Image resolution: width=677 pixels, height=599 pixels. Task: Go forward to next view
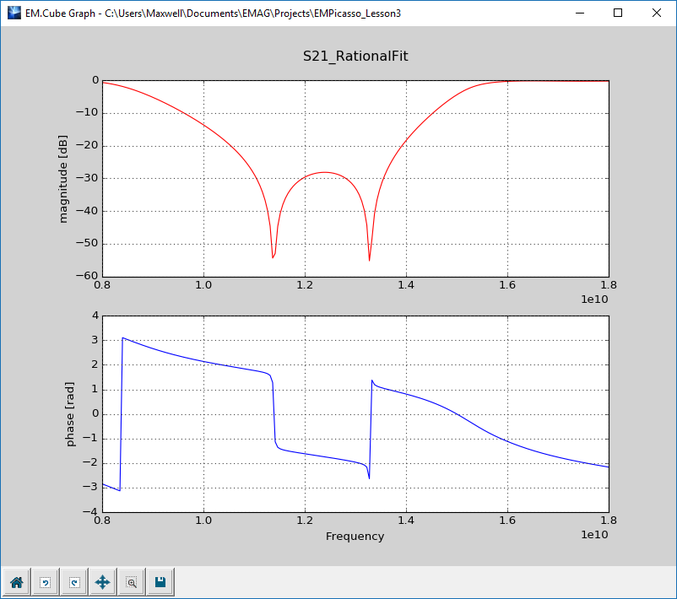coord(74,582)
